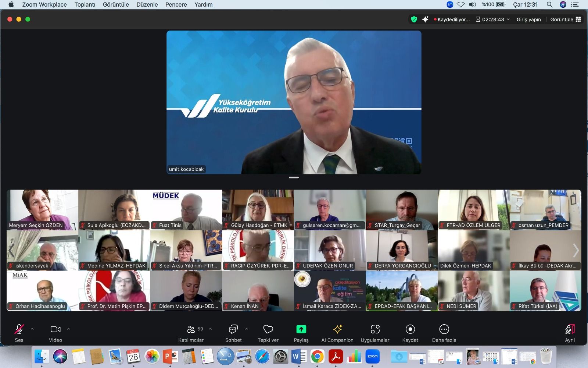Screen dimensions: 588x368
Task: Click the Giriş yapın sign-in button
Action: 528,20
